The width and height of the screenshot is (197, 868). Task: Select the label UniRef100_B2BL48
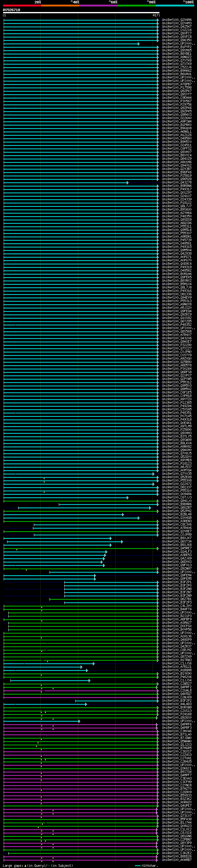176,515
